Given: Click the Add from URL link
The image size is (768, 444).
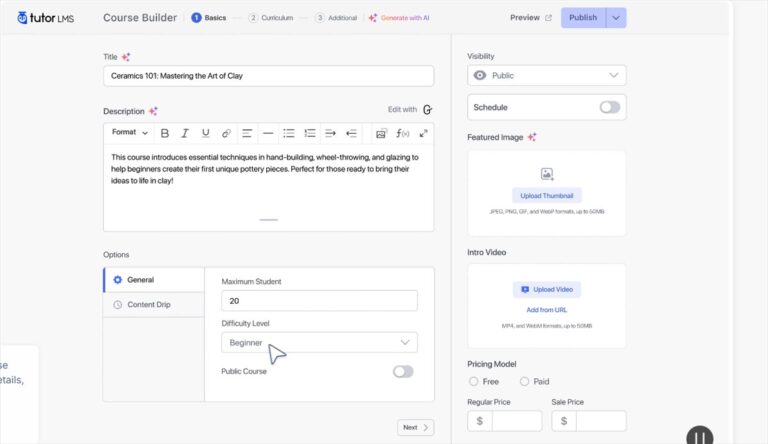Looking at the screenshot, I should 546,309.
